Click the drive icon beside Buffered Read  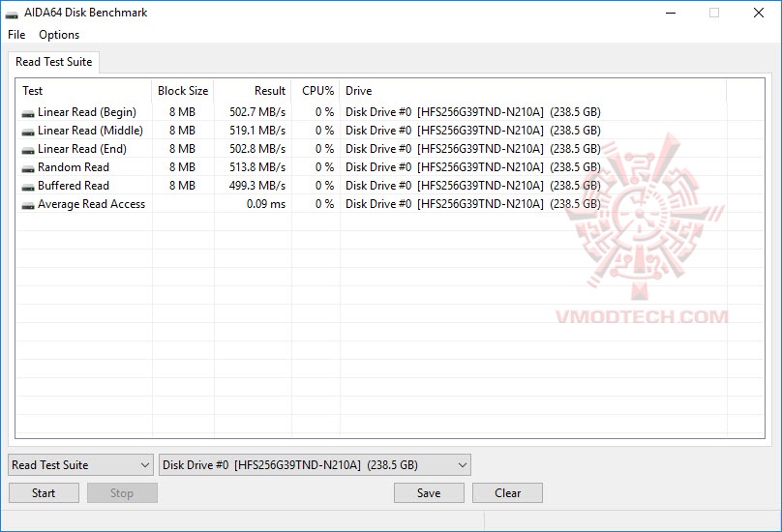[28, 188]
